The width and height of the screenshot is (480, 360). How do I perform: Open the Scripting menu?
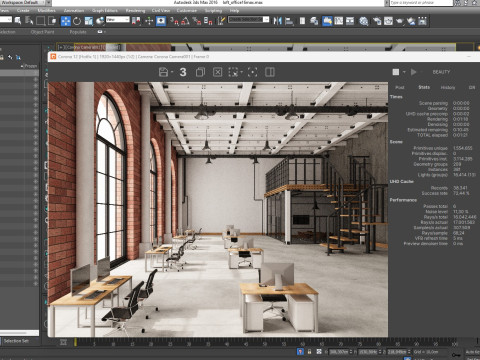click(213, 11)
